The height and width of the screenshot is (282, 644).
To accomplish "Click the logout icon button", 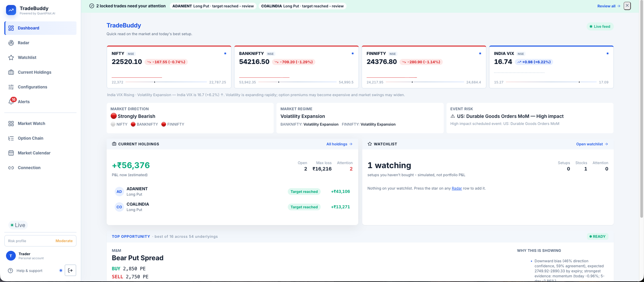I will click(x=70, y=270).
